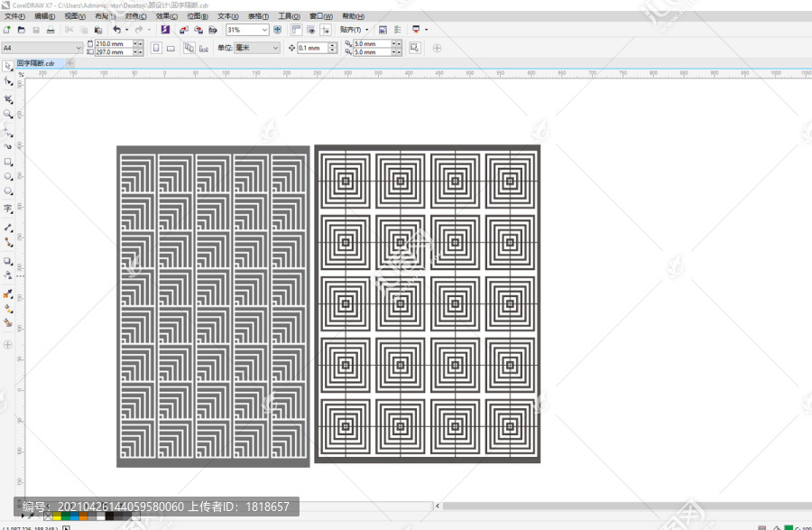
Task: Select the Drop Shadow tool
Action: [x=8, y=261]
